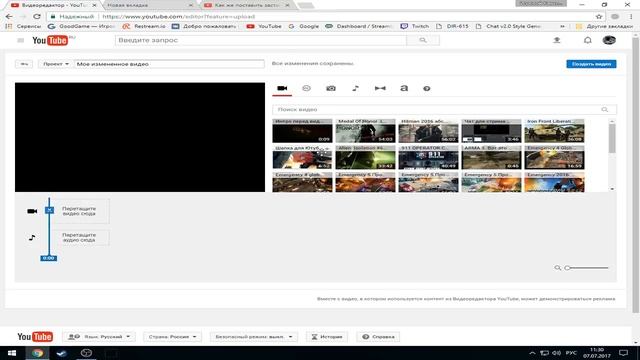Image resolution: width=640 pixels, height=360 pixels.
Task: Select the 911 OPERATOR video thumbnail
Action: [x=428, y=157]
